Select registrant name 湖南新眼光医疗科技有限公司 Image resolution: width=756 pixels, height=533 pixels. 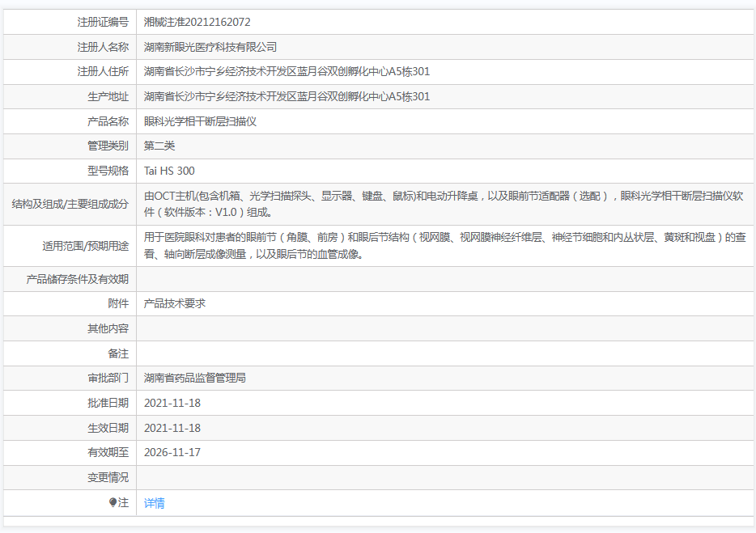coord(210,47)
